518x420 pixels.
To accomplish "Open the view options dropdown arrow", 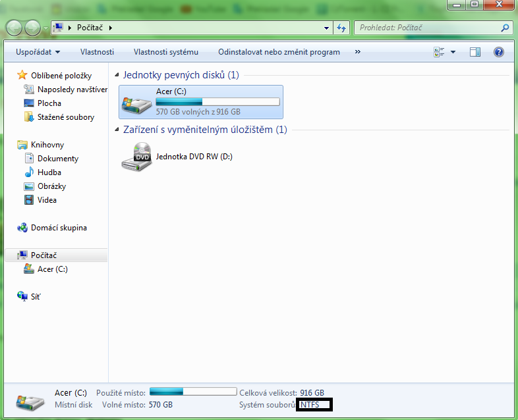I will point(453,52).
